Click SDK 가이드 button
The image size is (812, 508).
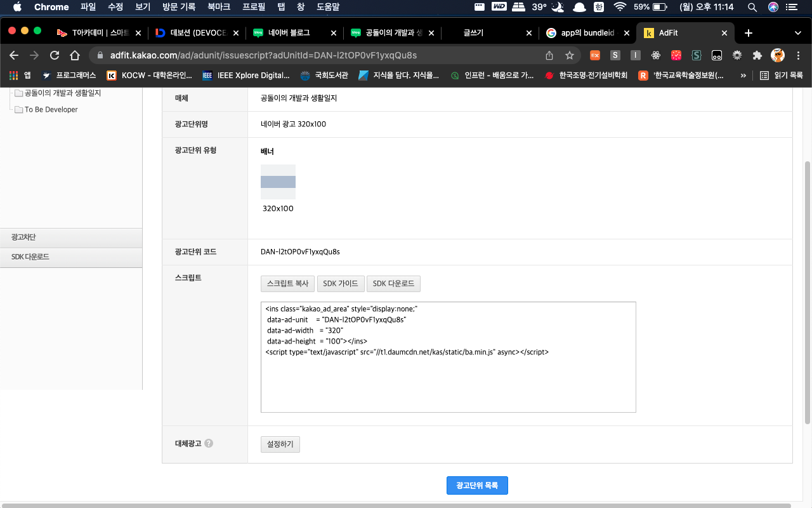341,284
